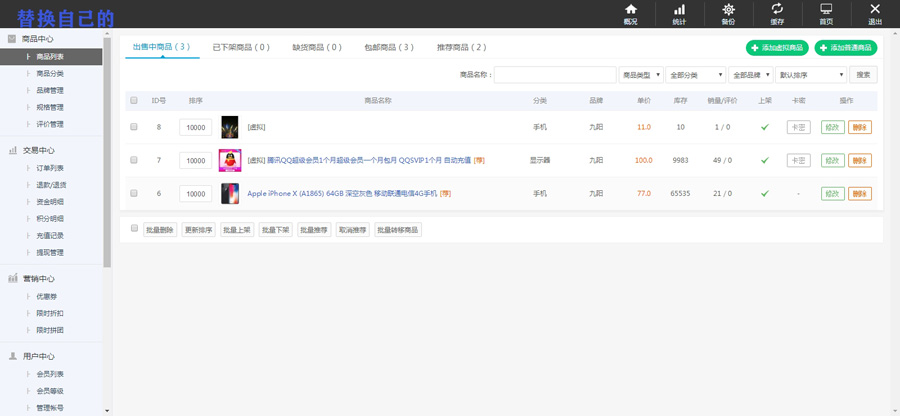Viewport: 900px width, 416px height.
Task: Open the 默认排序 sorting dropdown
Action: click(x=812, y=75)
